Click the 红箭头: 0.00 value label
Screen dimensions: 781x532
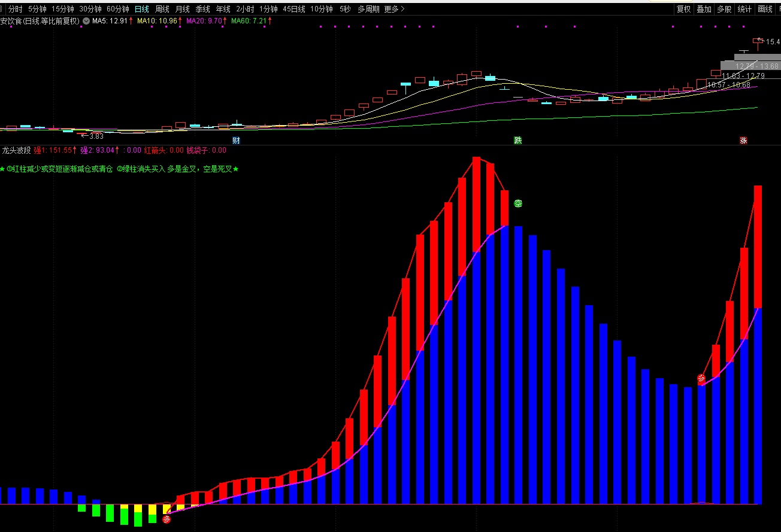(x=164, y=150)
